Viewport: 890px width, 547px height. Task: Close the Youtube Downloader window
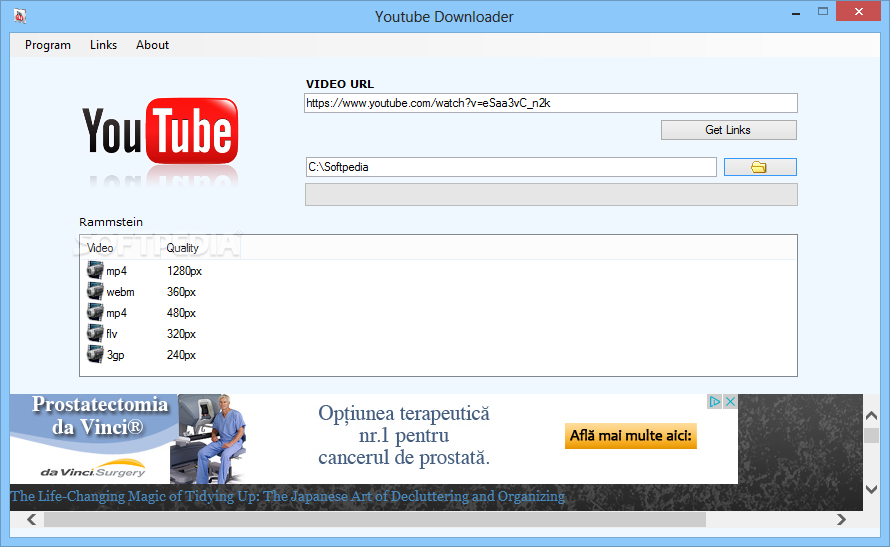click(858, 12)
